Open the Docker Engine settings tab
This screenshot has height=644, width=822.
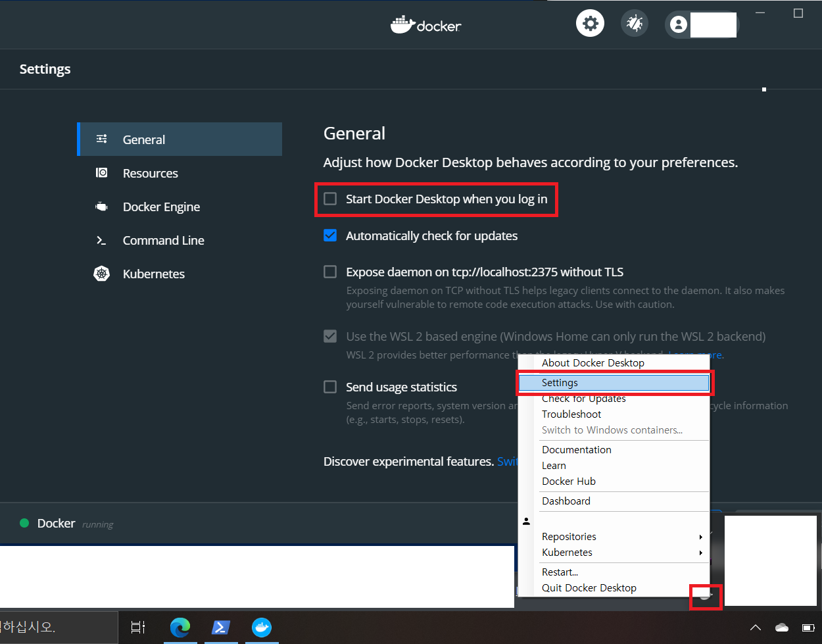coord(180,207)
